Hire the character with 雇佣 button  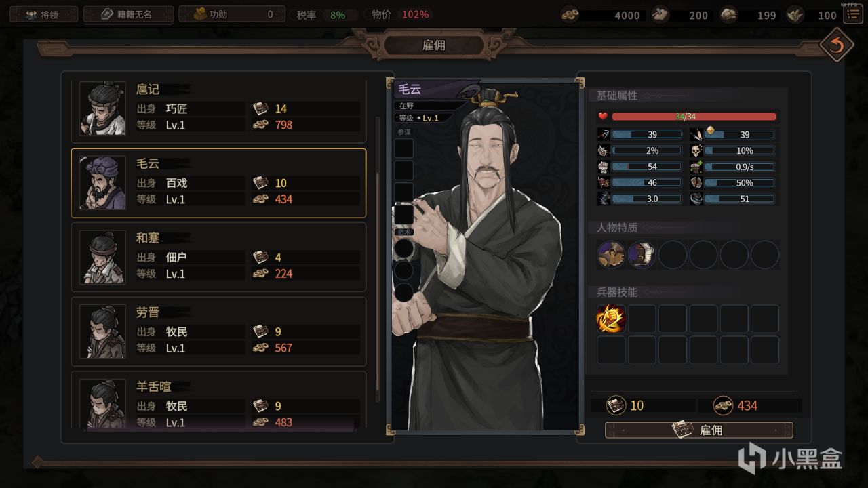tap(698, 430)
